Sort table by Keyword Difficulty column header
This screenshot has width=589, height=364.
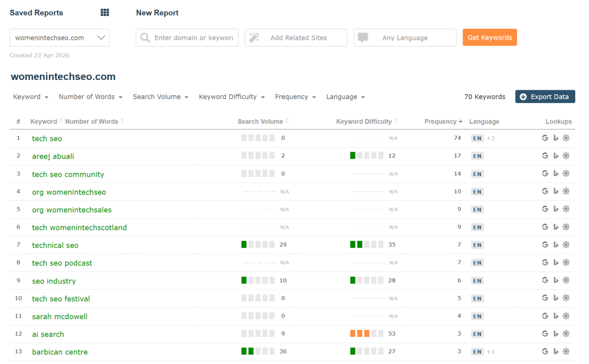367,121
